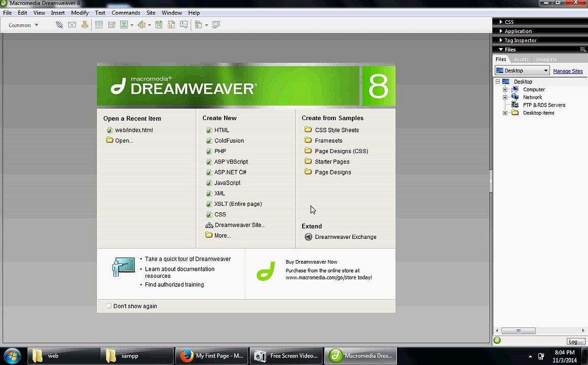
Task: Click the Insert Div Tag icon
Action: 112,25
